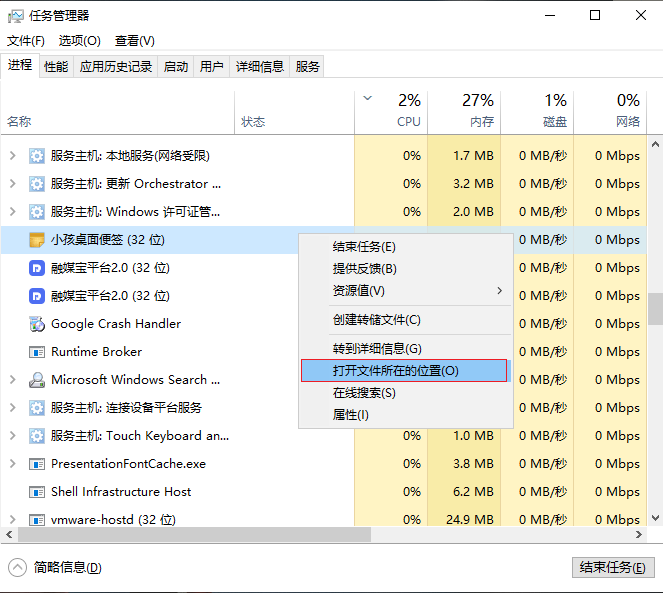Collapse to 简略信息 view
663x593 pixels.
click(x=57, y=567)
